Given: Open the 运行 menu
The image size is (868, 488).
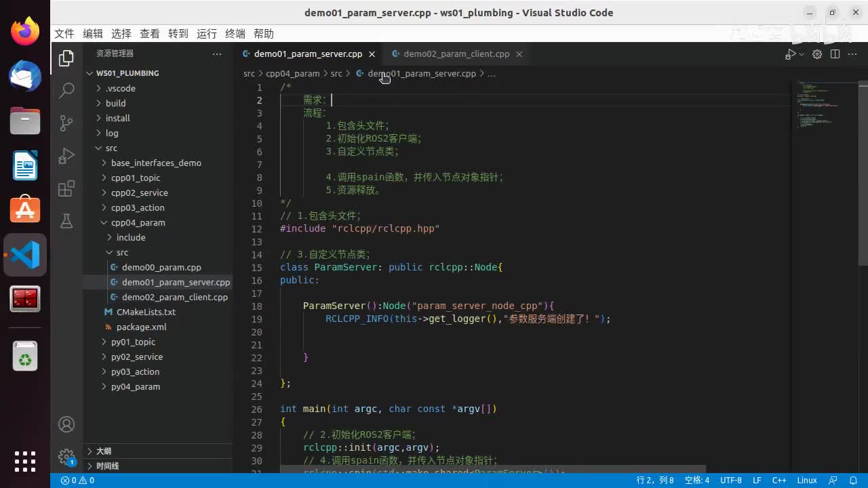Looking at the screenshot, I should [x=207, y=34].
